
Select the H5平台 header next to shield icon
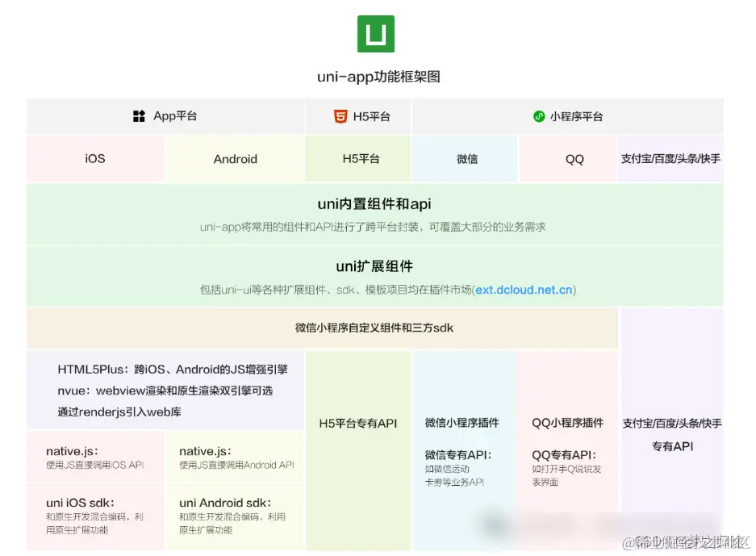pyautogui.click(x=371, y=117)
